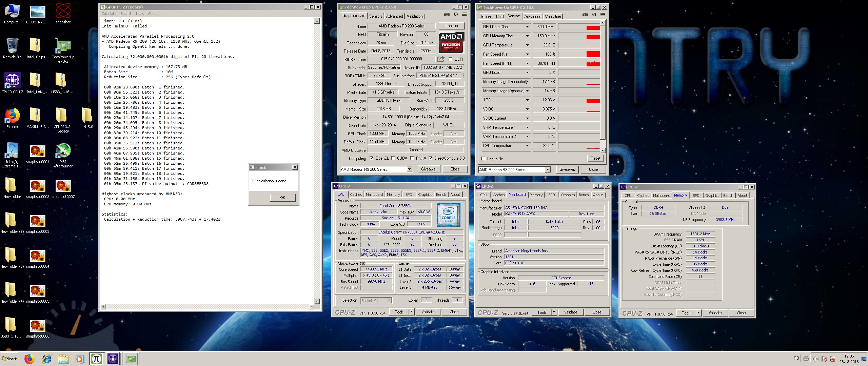Toggle the OpenCL checkbox in GPU-Z
Viewport: 868px width, 366px height.
click(x=372, y=158)
